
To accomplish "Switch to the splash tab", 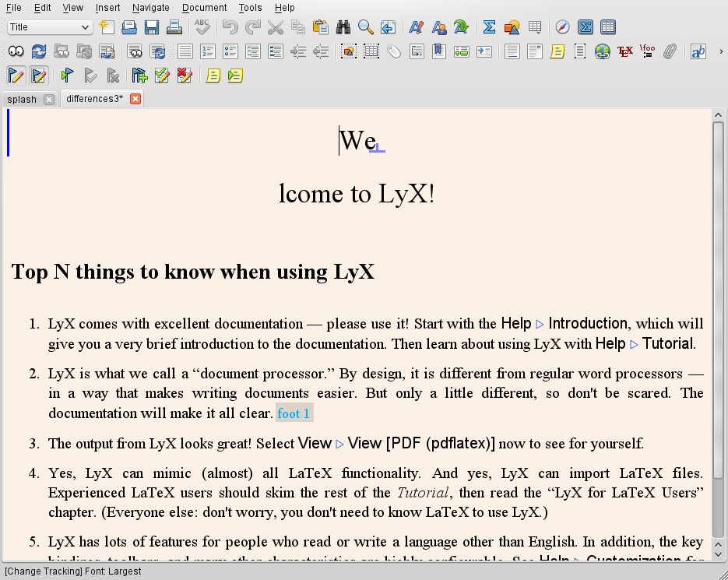I will pyautogui.click(x=23, y=100).
